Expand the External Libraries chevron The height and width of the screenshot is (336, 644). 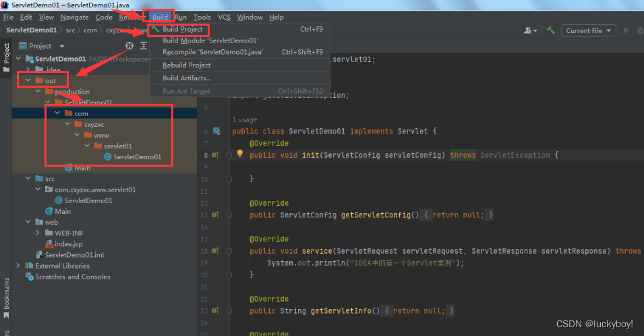point(18,266)
